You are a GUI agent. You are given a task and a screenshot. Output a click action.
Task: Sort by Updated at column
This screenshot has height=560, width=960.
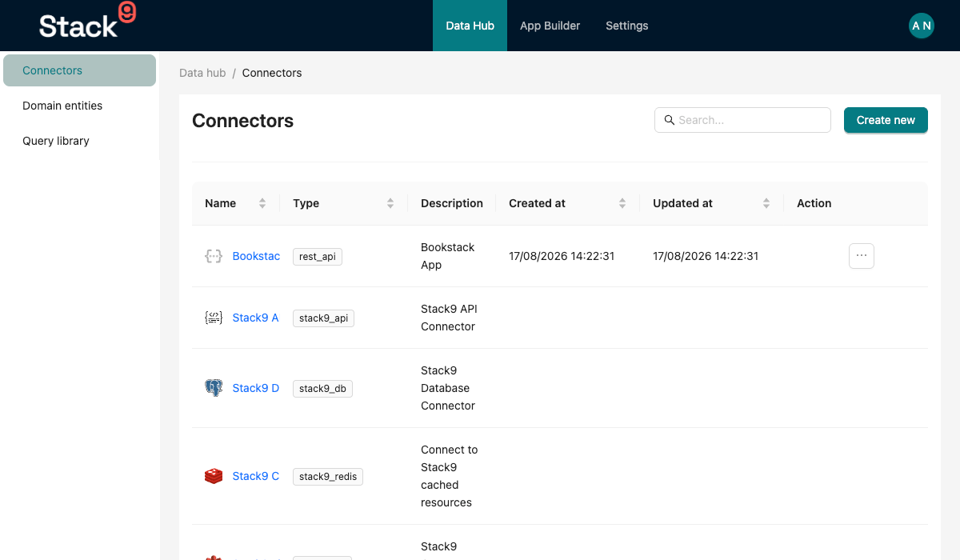766,203
